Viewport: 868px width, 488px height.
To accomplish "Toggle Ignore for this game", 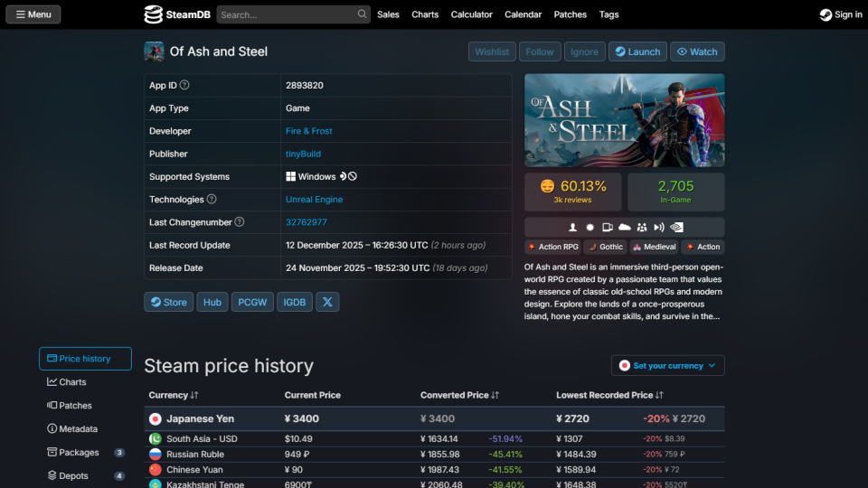I will coord(584,52).
